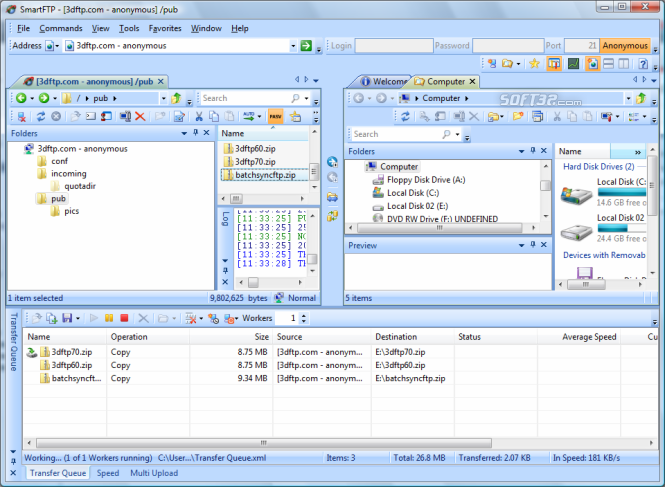Open the Favorites menu
This screenshot has height=487, width=665.
coord(165,28)
